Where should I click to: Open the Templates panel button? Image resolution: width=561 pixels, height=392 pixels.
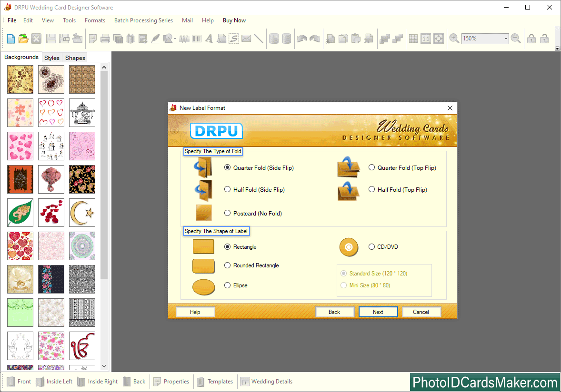pyautogui.click(x=215, y=382)
